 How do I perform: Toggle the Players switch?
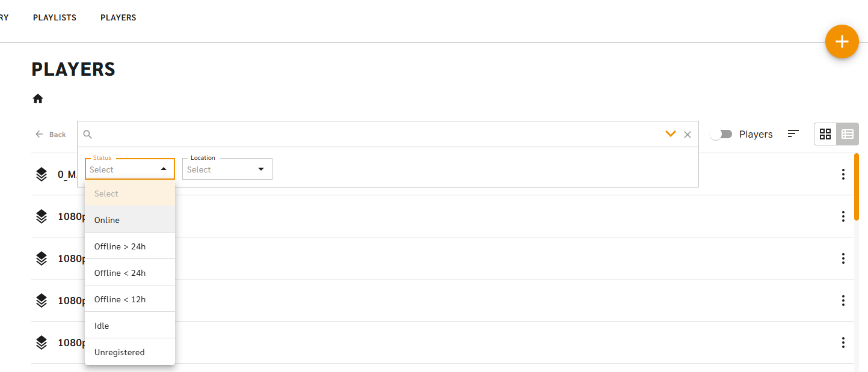(721, 135)
